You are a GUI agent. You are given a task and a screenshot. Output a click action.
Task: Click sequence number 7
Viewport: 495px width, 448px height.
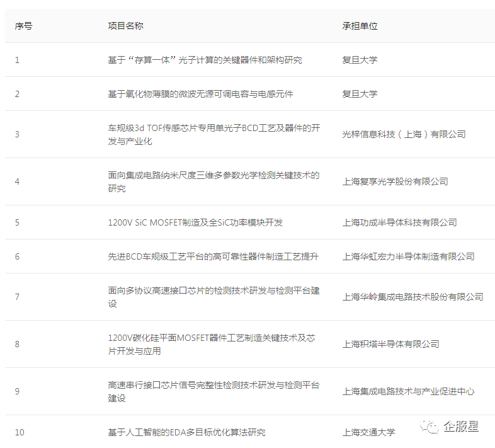click(17, 297)
